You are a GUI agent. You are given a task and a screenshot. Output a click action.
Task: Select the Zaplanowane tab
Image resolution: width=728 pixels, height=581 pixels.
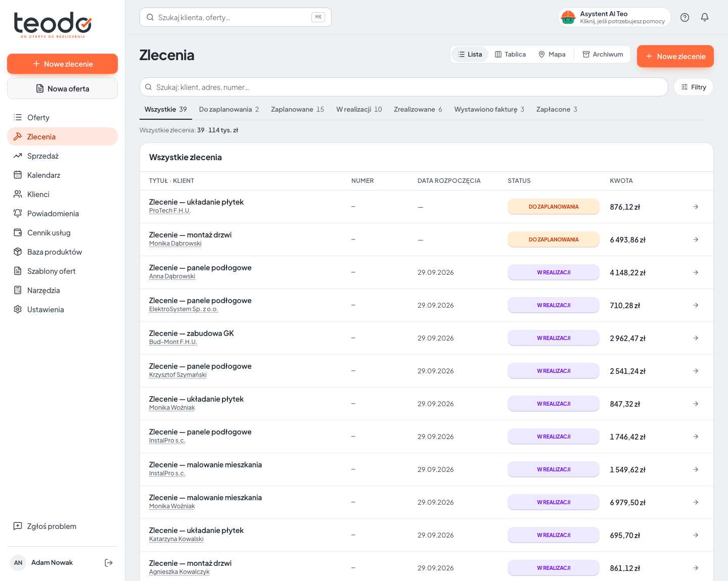tap(297, 109)
